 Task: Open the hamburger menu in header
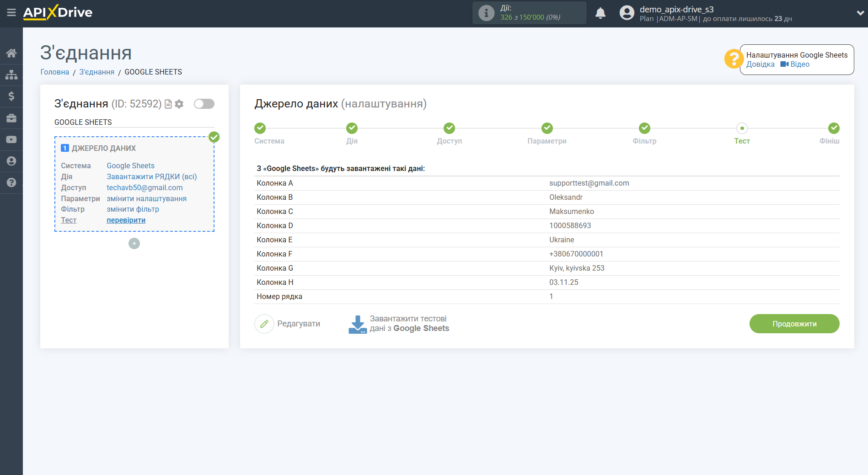(x=11, y=13)
